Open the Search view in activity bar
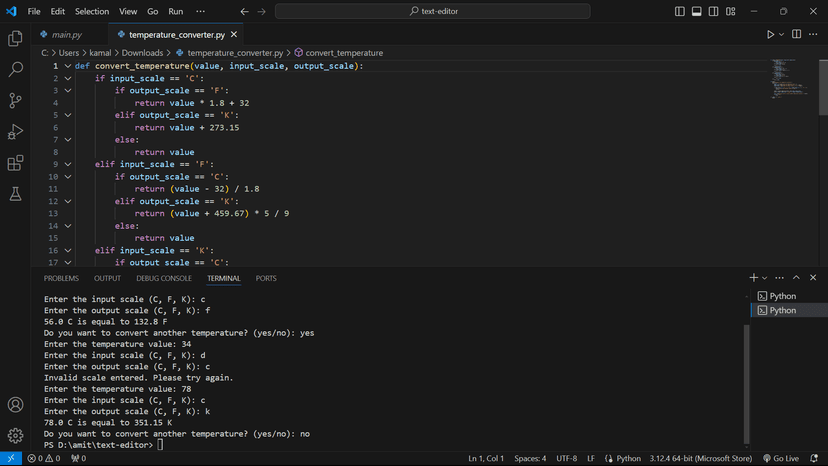The height and width of the screenshot is (466, 828). [x=15, y=69]
